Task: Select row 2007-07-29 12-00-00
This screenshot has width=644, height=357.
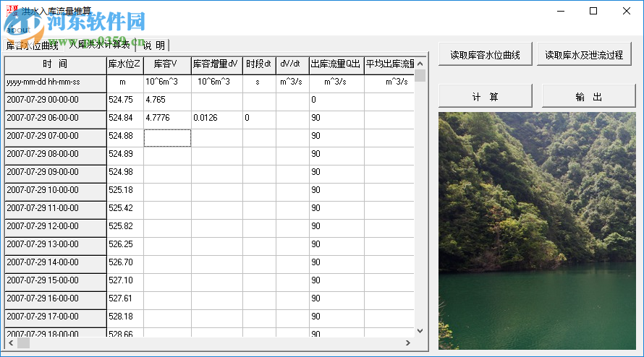Action: (56, 228)
